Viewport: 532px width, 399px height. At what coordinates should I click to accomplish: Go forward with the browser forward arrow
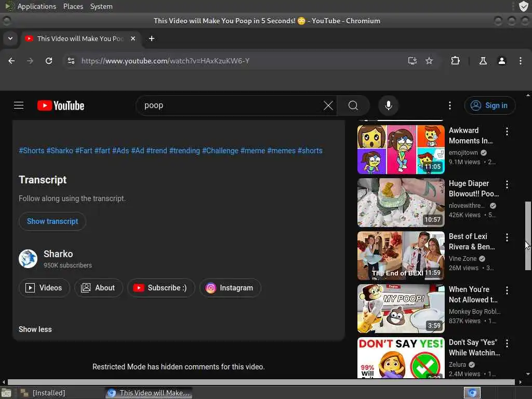(30, 61)
